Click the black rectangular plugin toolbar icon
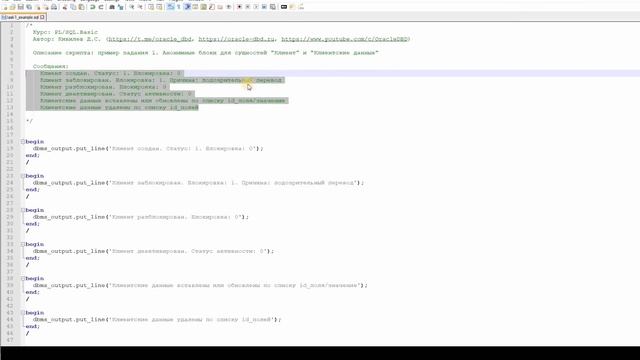This screenshot has width=640, height=360. (x=284, y=7)
